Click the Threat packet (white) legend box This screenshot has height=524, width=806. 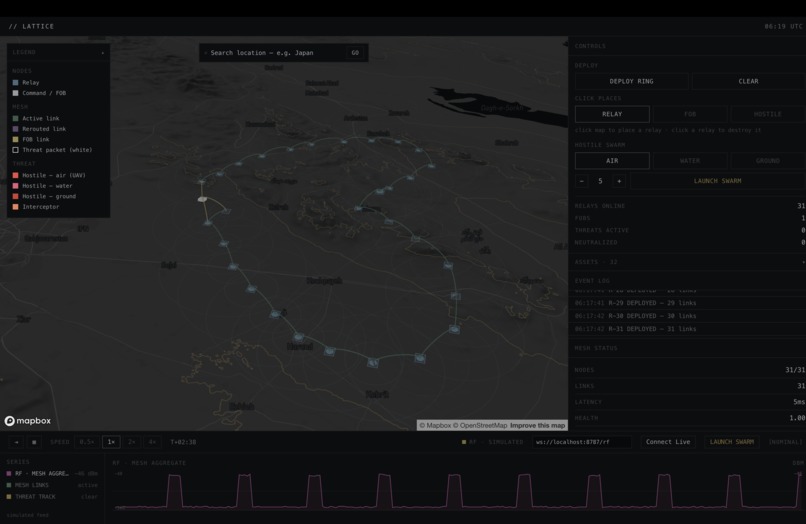pyautogui.click(x=15, y=150)
